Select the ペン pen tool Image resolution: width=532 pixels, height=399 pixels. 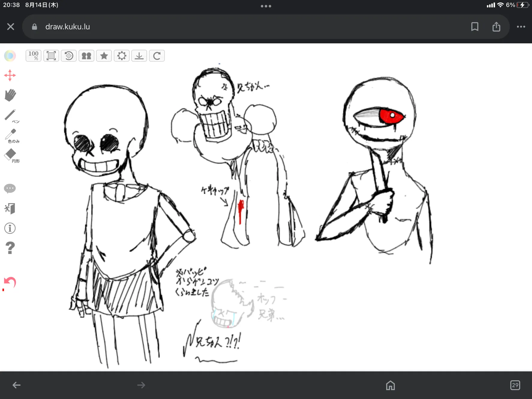pyautogui.click(x=11, y=116)
